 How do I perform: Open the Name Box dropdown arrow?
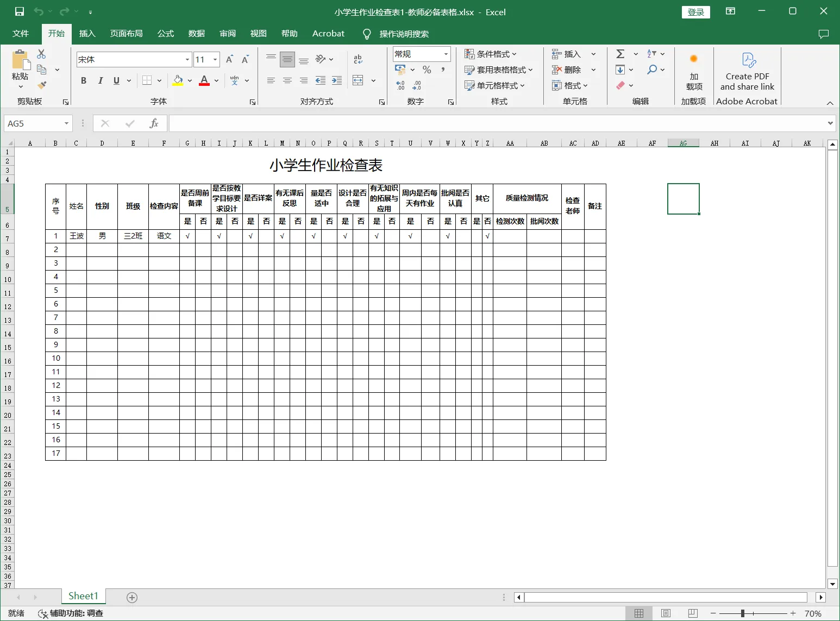(x=67, y=123)
